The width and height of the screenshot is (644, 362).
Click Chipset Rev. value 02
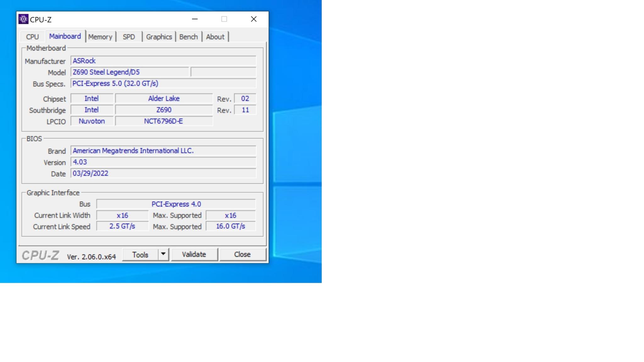245,98
